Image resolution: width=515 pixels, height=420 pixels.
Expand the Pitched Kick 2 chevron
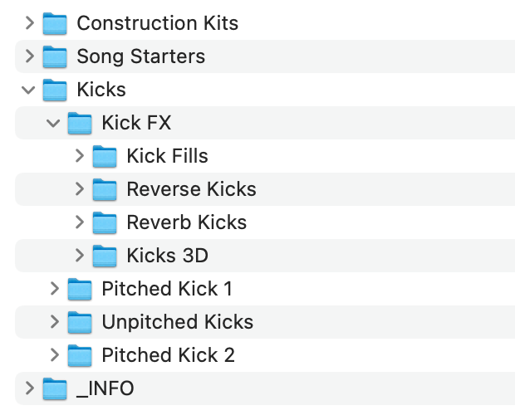pos(55,355)
